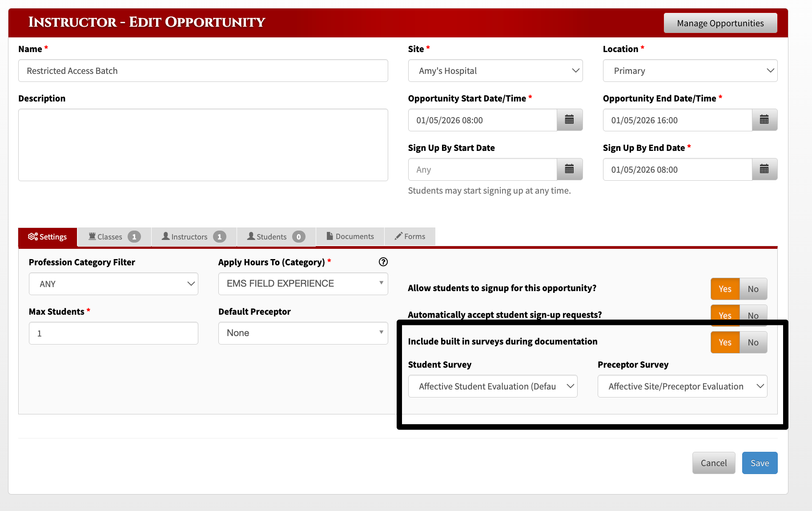Image resolution: width=812 pixels, height=511 pixels.
Task: Click the Instructors tab count badge
Action: (x=219, y=237)
